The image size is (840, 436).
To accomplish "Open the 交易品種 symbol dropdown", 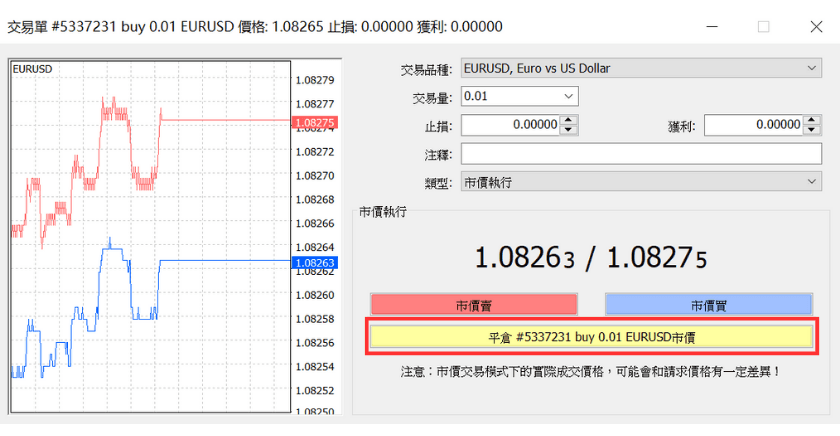I will pyautogui.click(x=641, y=69).
